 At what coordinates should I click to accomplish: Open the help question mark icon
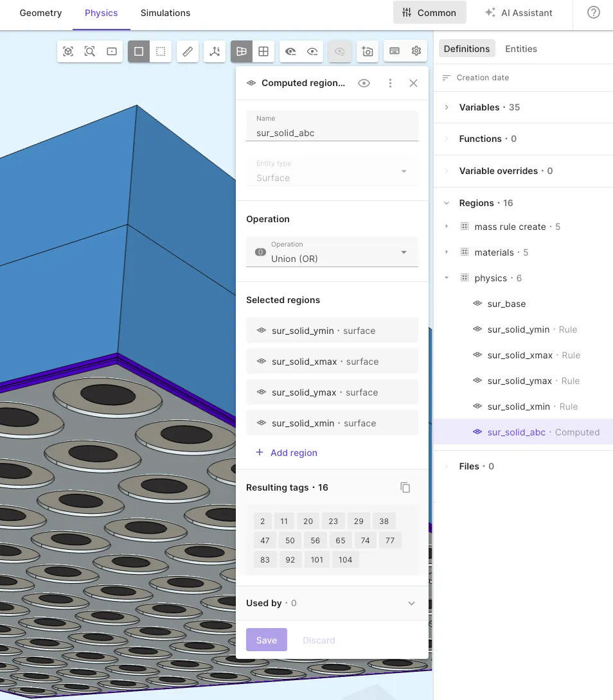point(593,12)
